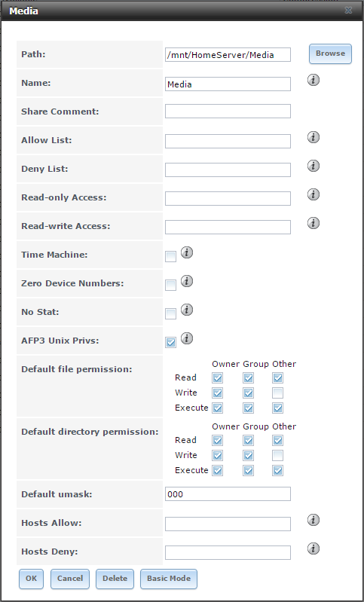Viewport: 364px width, 602px height.
Task: Confirm with the OK button
Action: coord(31,579)
